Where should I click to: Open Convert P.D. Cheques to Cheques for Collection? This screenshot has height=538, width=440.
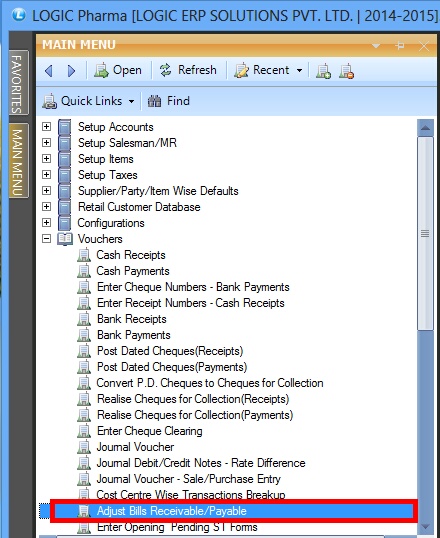210,383
